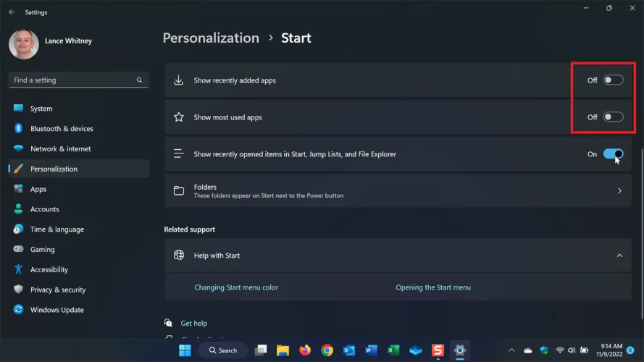The width and height of the screenshot is (644, 362).
Task: Open Windows Update in sidebar
Action: click(x=57, y=310)
